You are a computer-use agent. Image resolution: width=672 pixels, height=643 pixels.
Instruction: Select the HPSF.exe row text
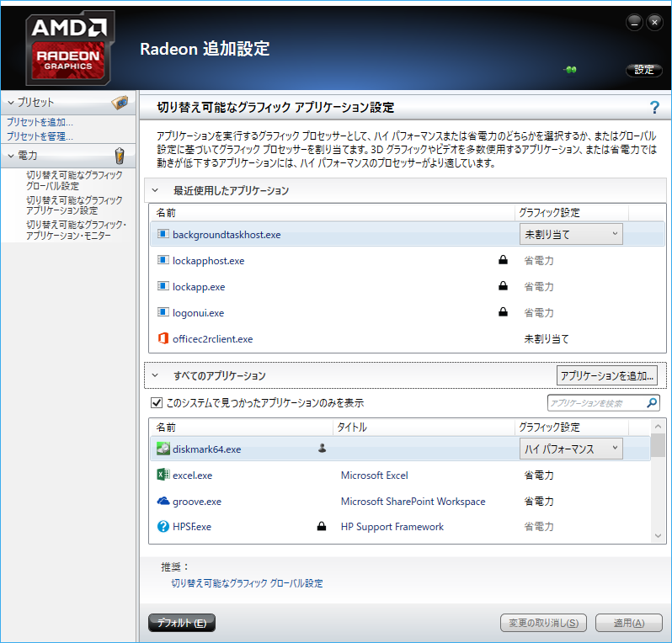coord(191,527)
